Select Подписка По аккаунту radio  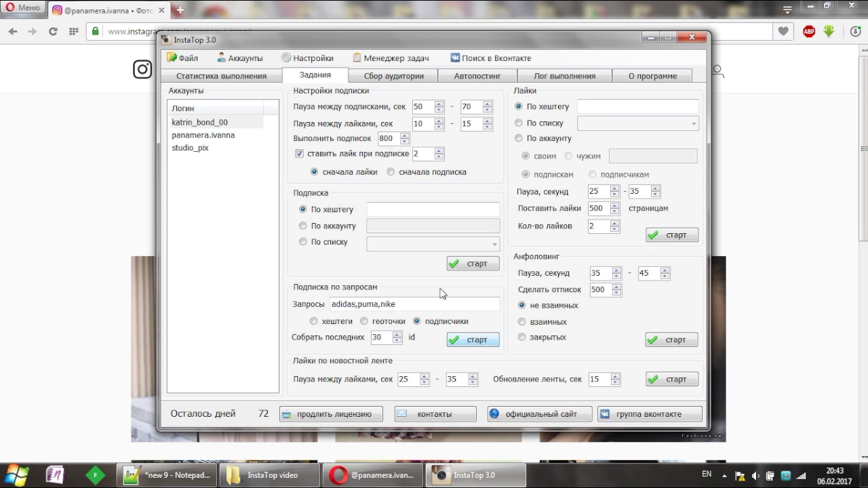pyautogui.click(x=303, y=226)
